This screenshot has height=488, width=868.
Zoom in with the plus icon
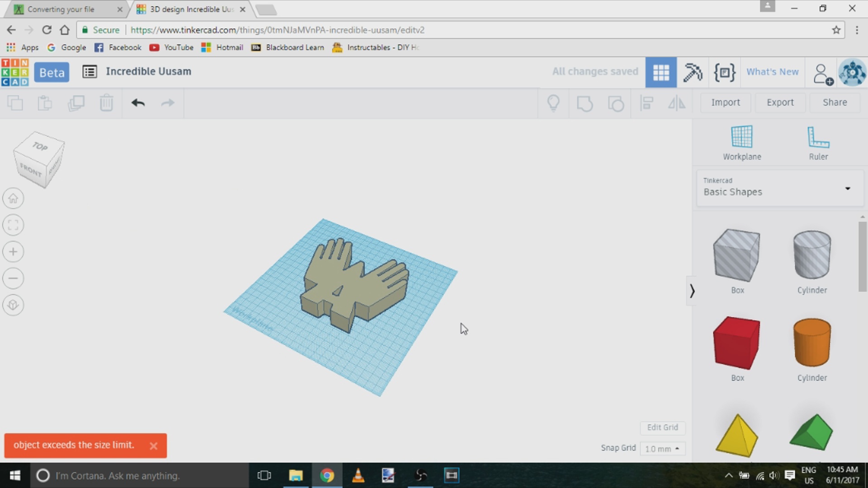pyautogui.click(x=13, y=252)
